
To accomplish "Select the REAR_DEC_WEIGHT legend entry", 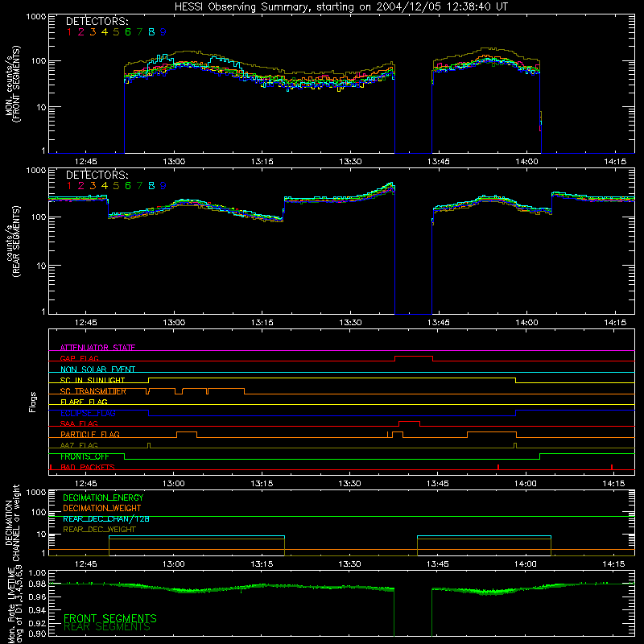I will pyautogui.click(x=99, y=530).
